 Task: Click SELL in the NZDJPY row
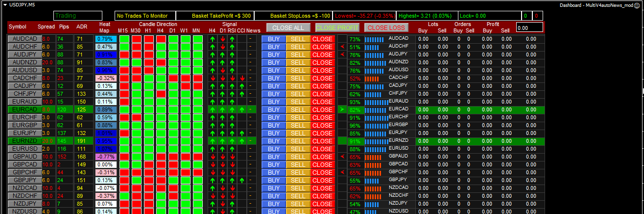point(298,204)
